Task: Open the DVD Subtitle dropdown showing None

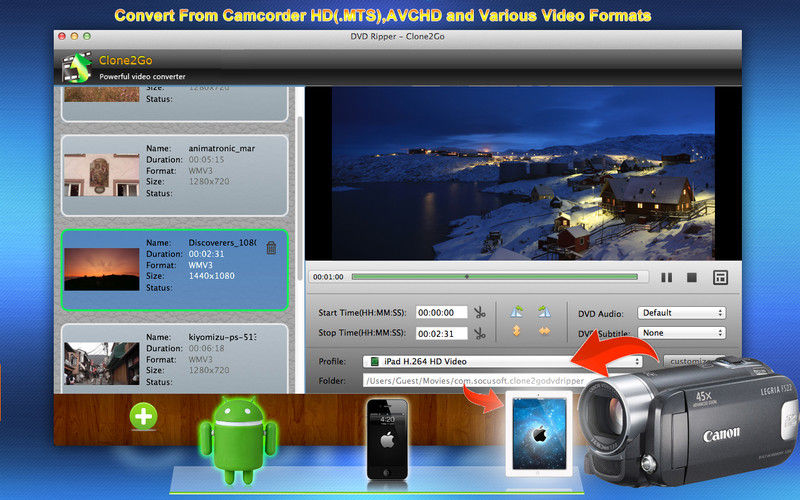Action: pyautogui.click(x=681, y=333)
